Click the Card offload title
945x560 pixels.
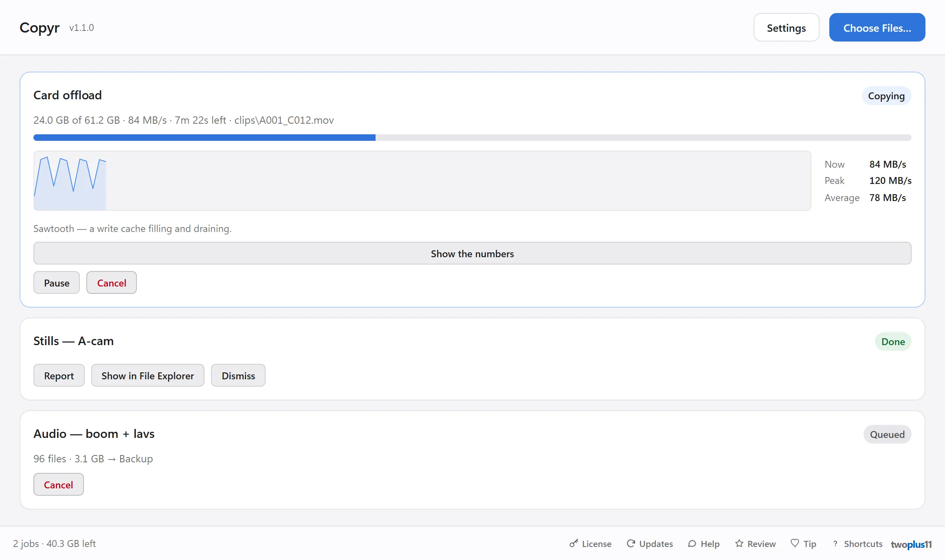[68, 95]
